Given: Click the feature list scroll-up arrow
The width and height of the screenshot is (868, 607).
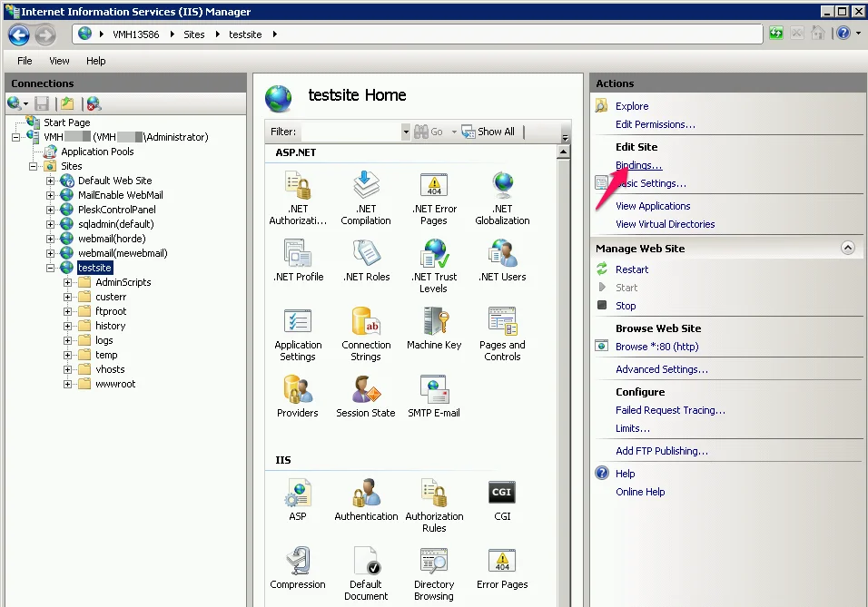Looking at the screenshot, I should click(x=563, y=152).
